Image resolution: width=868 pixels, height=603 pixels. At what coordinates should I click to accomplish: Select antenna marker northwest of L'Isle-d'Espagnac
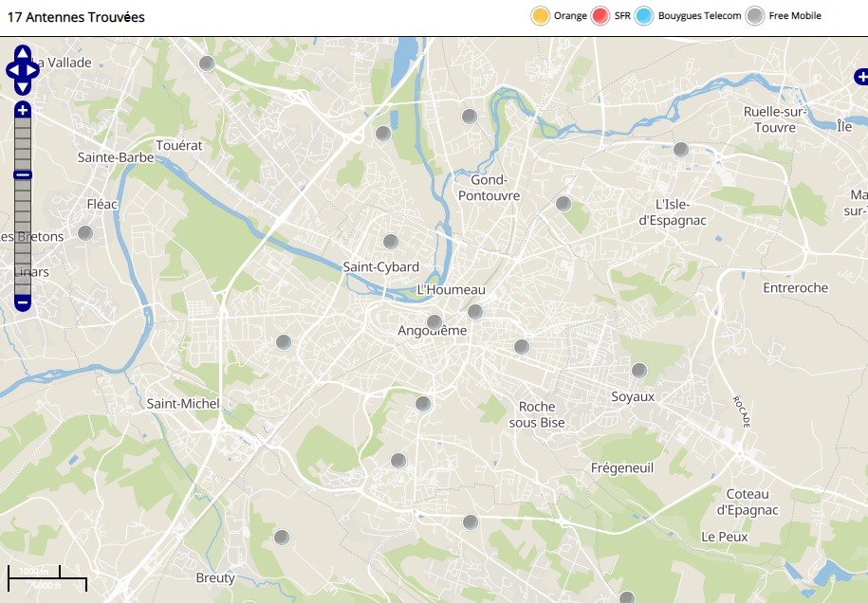click(x=563, y=204)
